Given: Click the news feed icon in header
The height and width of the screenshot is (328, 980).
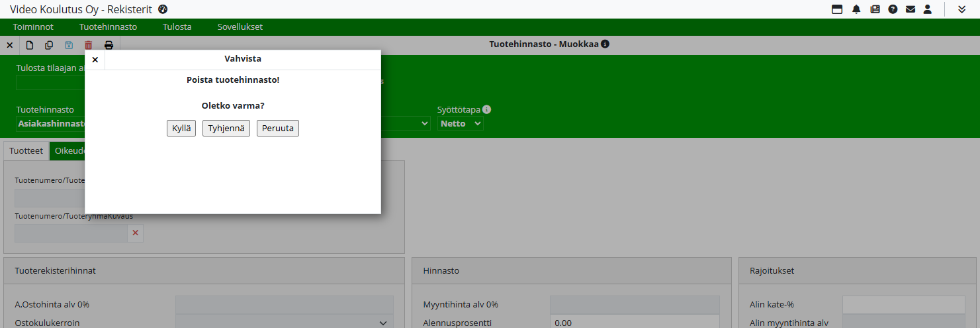Looking at the screenshot, I should (x=875, y=9).
